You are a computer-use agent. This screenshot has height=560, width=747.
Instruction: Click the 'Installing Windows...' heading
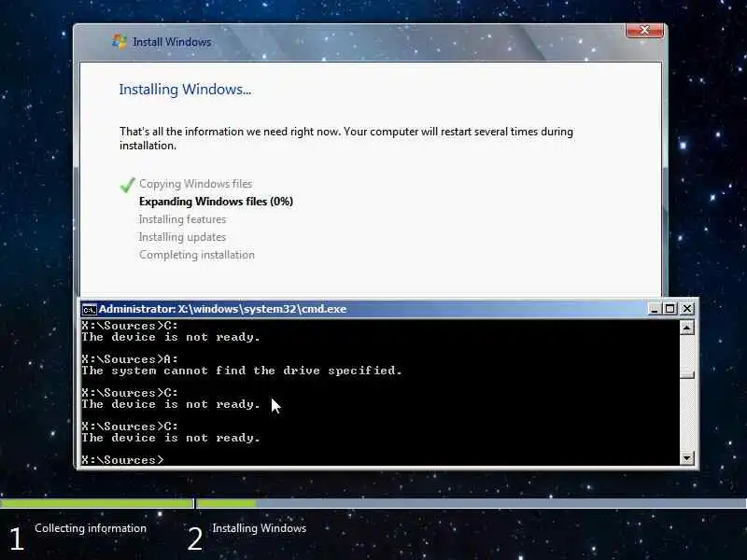point(185,90)
